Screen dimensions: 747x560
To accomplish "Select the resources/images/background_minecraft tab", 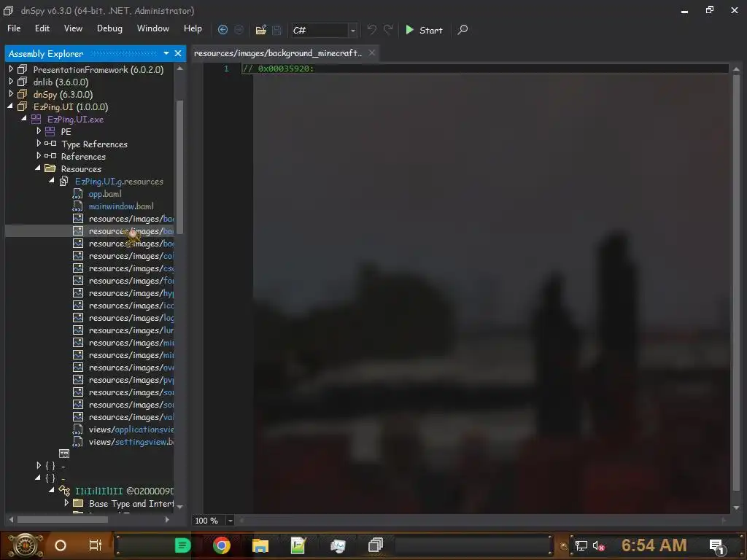I will [278, 52].
